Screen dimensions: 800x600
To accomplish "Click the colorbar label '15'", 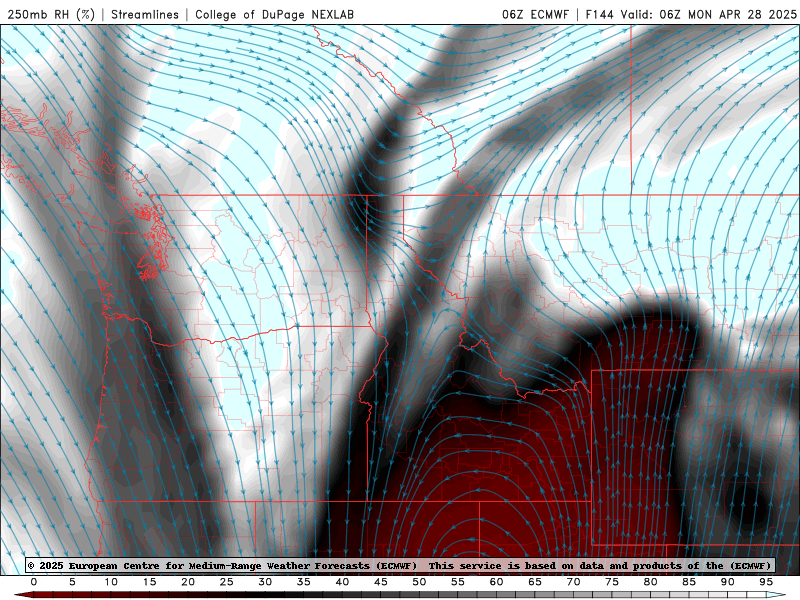I will [149, 582].
